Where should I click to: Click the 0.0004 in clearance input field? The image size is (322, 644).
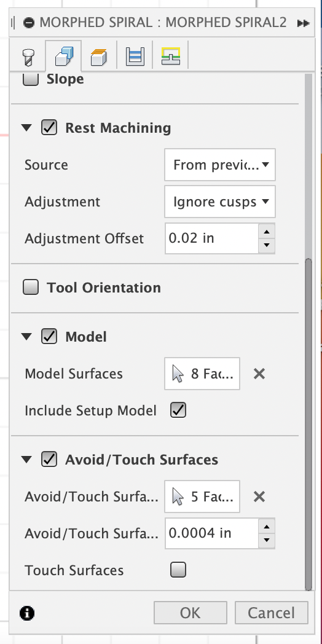(x=212, y=533)
